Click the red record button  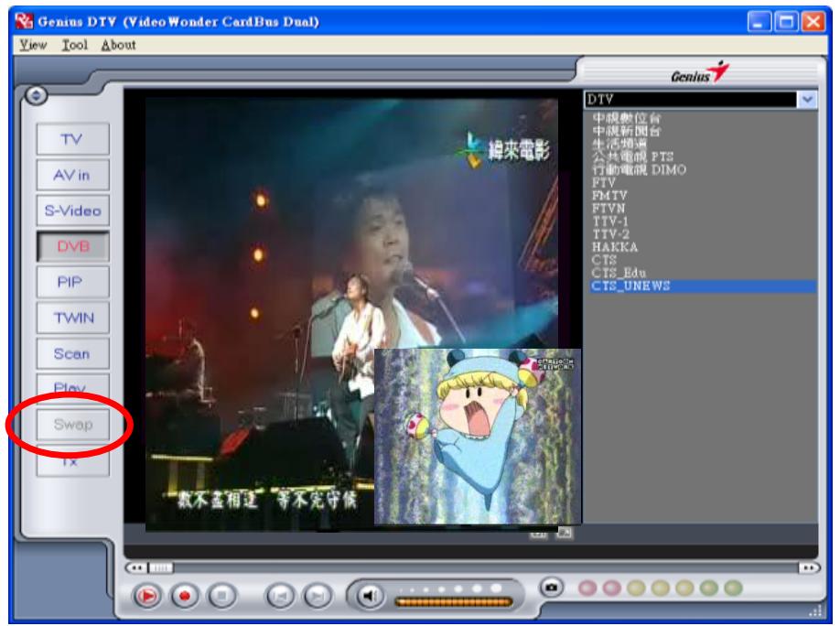click(x=185, y=596)
